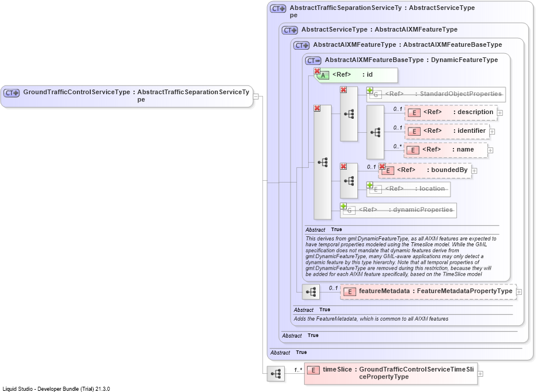The height and width of the screenshot is (392, 536).
Task: Expand the name element
Action: click(x=490, y=150)
